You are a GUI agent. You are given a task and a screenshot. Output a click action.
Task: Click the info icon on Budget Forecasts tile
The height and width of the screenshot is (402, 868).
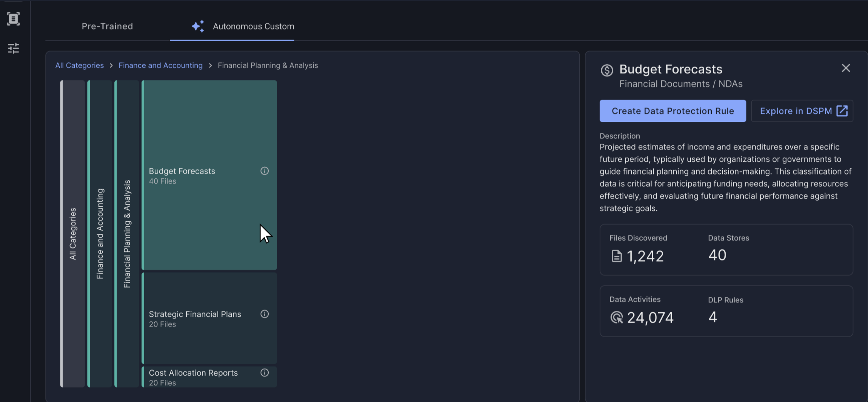pyautogui.click(x=265, y=171)
